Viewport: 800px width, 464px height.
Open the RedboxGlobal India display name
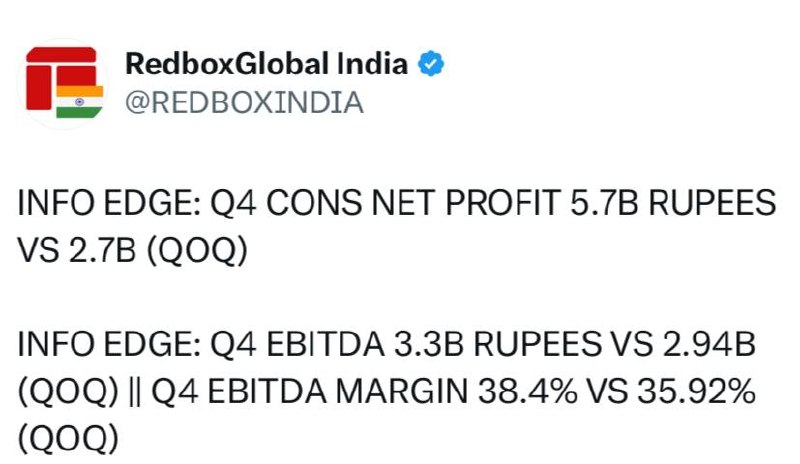266,64
